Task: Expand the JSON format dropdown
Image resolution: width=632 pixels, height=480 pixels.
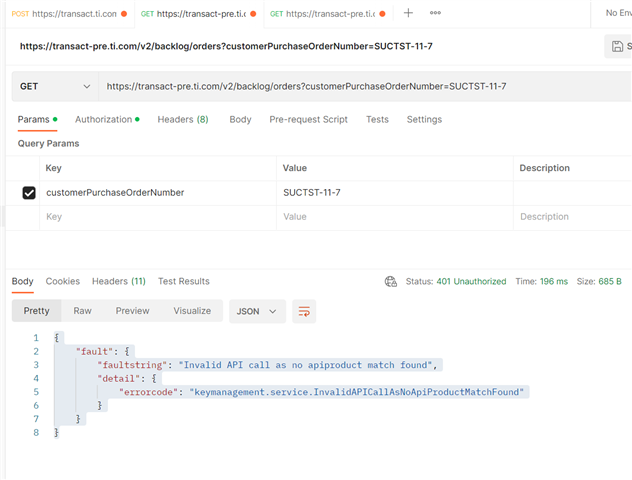Action: pos(257,311)
